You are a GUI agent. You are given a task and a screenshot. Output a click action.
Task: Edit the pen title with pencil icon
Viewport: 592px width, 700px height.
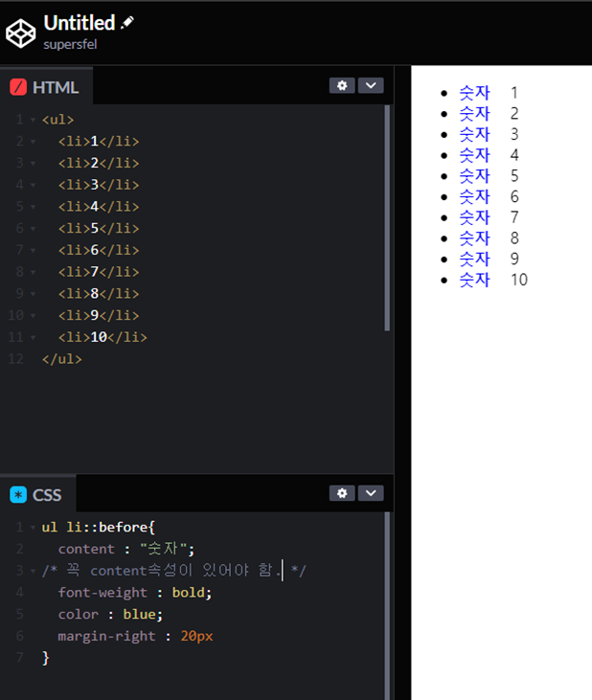tap(127, 22)
